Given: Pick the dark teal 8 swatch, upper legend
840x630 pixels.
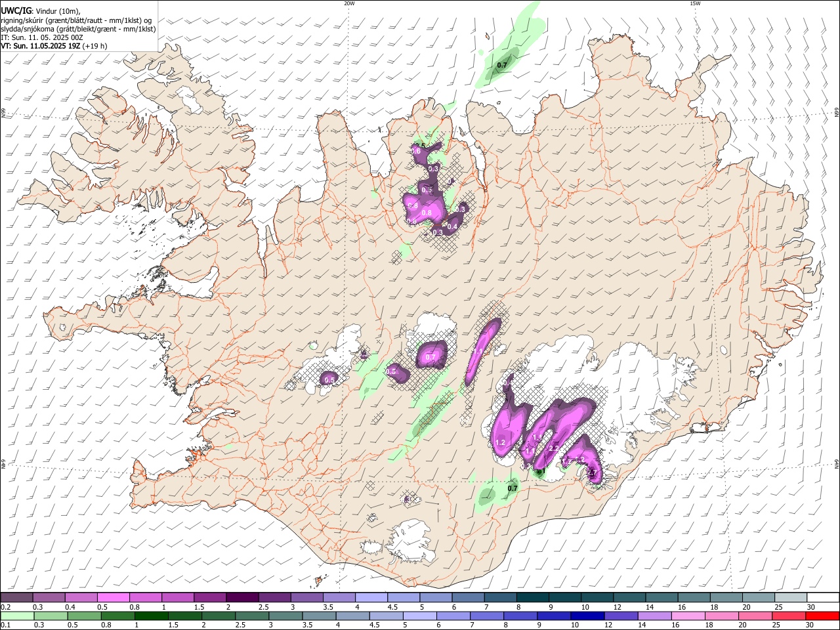Looking at the screenshot, I should point(532,598).
